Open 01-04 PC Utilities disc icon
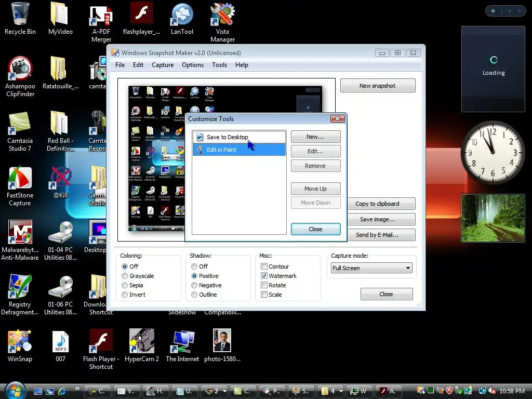Screen dimensions: 532x399 (60, 241)
